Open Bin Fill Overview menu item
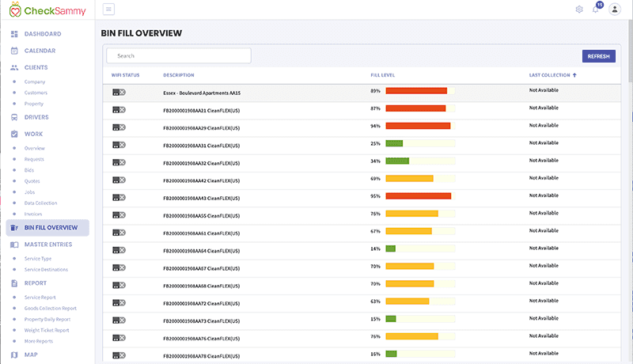Viewport: 633px width, 364px height. click(51, 228)
